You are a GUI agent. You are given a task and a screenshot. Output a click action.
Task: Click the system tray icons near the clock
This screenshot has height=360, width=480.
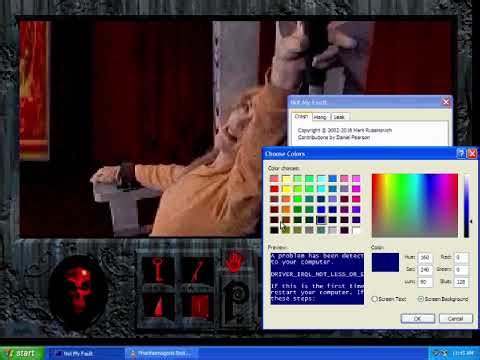440,353
